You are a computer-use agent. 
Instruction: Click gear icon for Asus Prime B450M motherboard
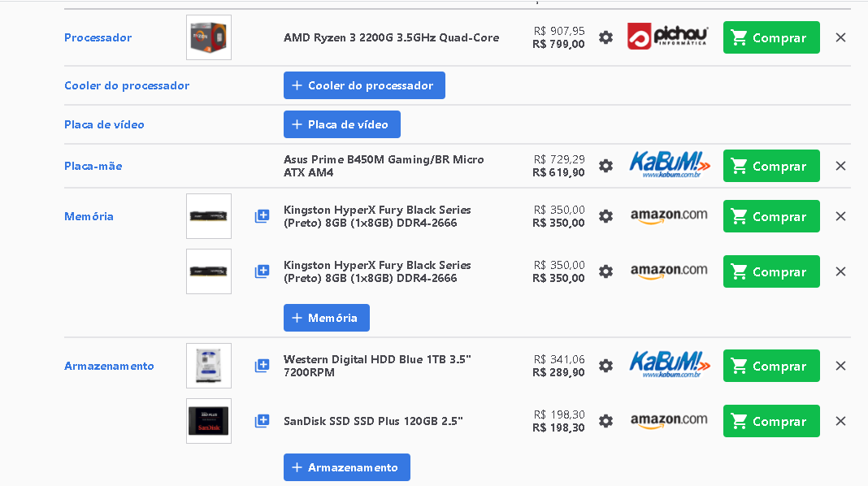tap(605, 166)
